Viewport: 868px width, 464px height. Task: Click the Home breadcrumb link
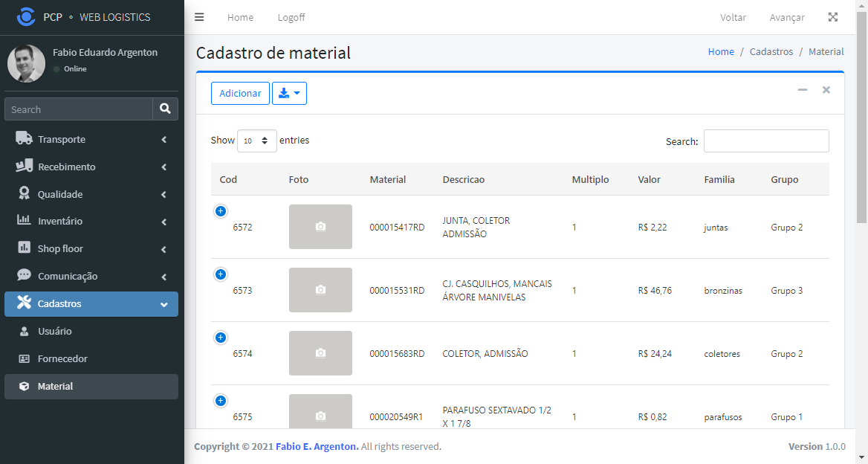pos(721,51)
